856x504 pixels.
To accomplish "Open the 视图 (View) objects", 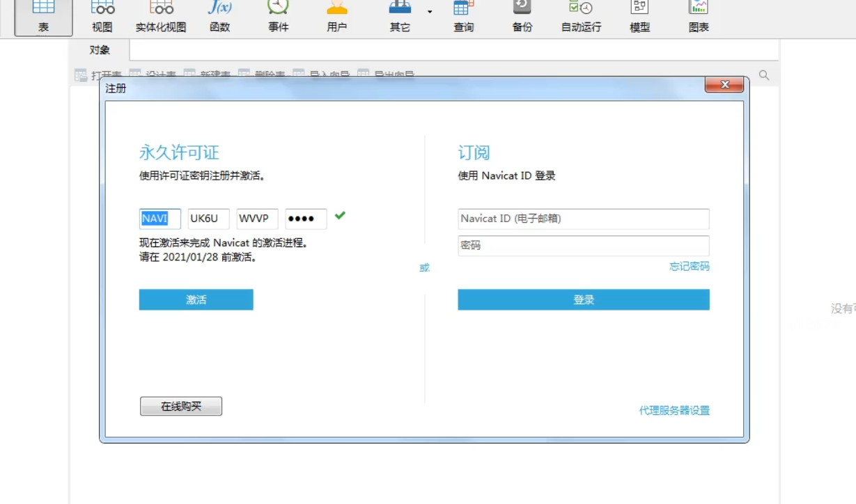I will [102, 17].
